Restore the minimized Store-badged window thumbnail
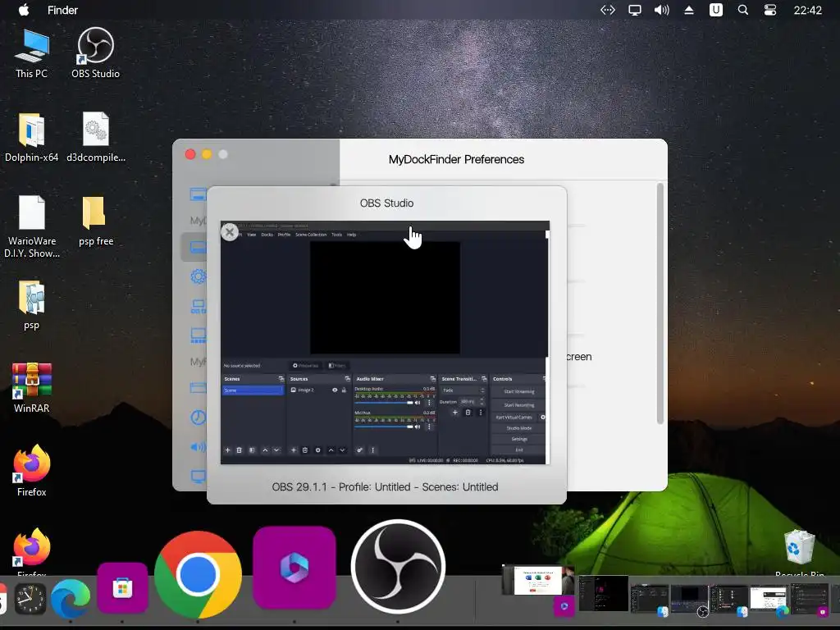Viewport: 840px width, 630px height. click(810, 599)
